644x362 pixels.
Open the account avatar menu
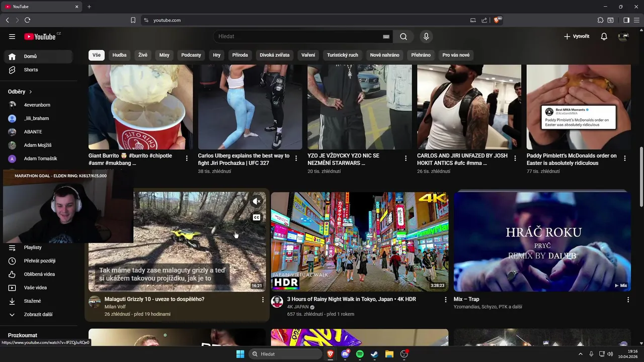tap(624, 36)
